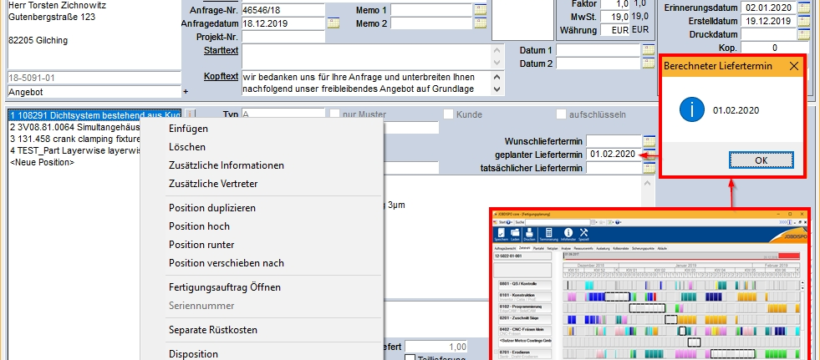Image resolution: width=820 pixels, height=360 pixels.
Task: Click the down arrow of the Kopftext box
Action: (496, 89)
